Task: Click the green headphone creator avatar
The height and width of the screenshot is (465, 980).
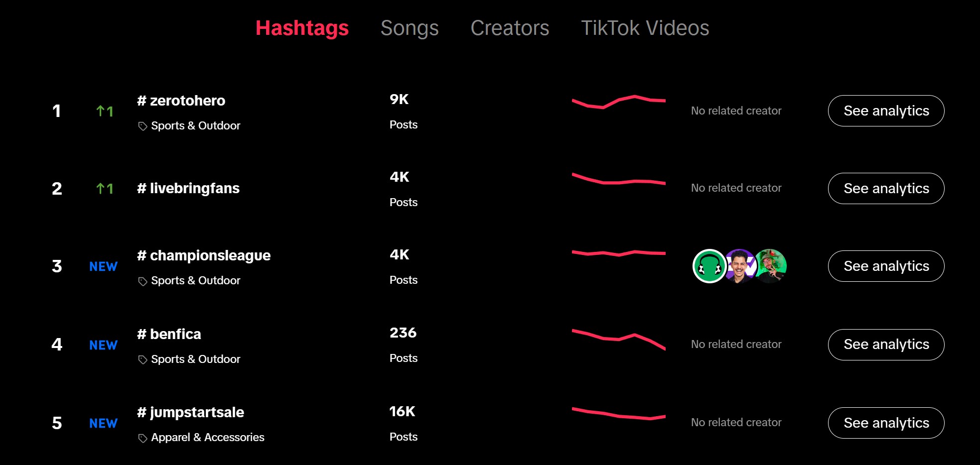Action: click(x=709, y=266)
